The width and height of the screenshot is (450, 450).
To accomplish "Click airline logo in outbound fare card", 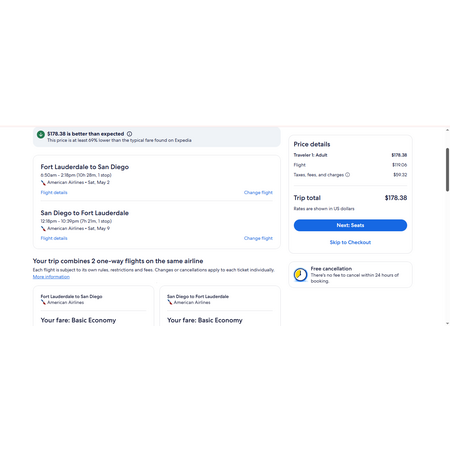I will click(x=43, y=302).
